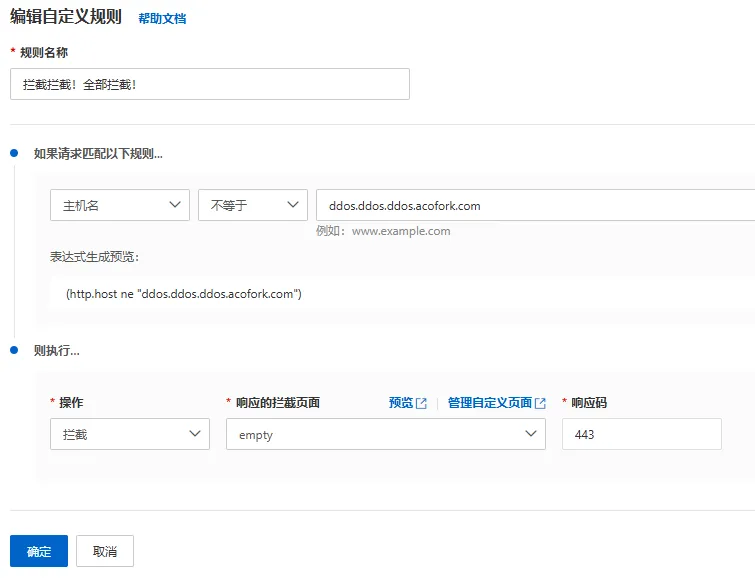Screen dimensions: 755x578
Task: Click the blue step dot beside 则执行
Action: [x=14, y=350]
